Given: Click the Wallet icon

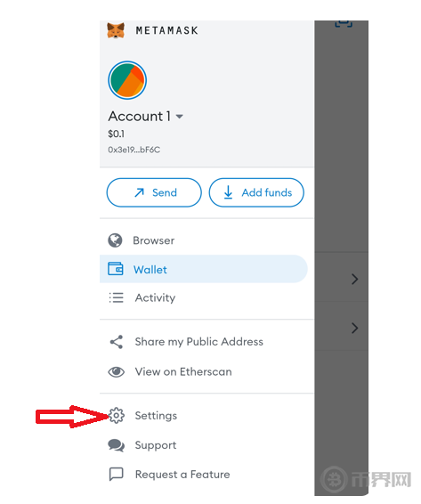Looking at the screenshot, I should tap(116, 269).
